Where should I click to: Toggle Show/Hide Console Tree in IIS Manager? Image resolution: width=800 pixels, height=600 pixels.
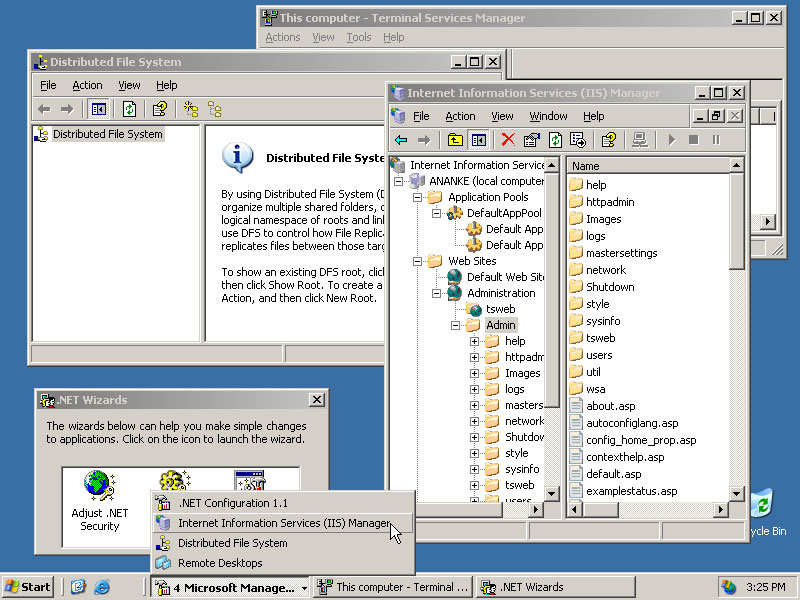coord(479,140)
